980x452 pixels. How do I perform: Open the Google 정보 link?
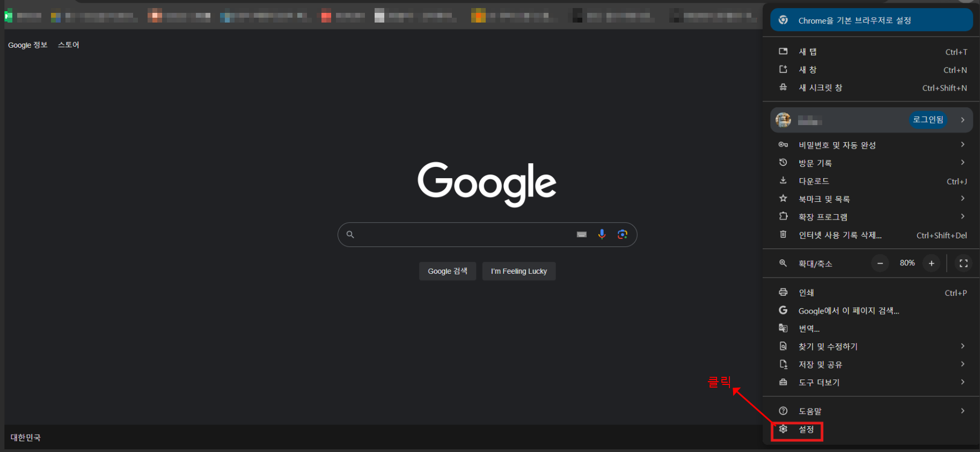[x=28, y=45]
